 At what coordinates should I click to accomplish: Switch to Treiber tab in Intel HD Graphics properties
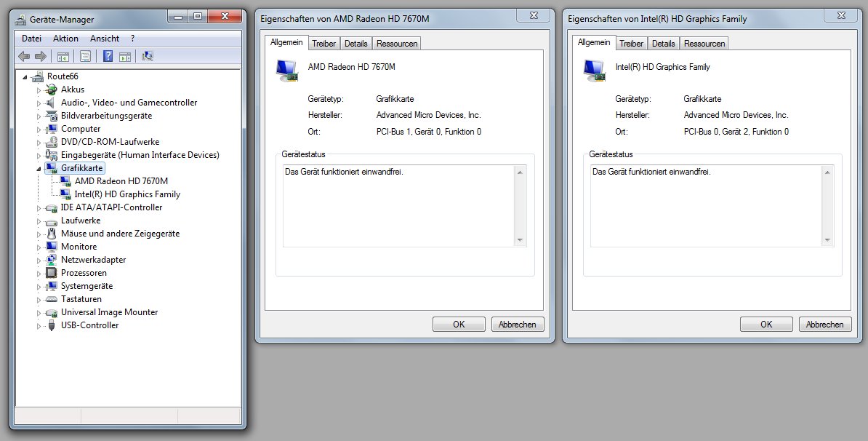[x=632, y=43]
